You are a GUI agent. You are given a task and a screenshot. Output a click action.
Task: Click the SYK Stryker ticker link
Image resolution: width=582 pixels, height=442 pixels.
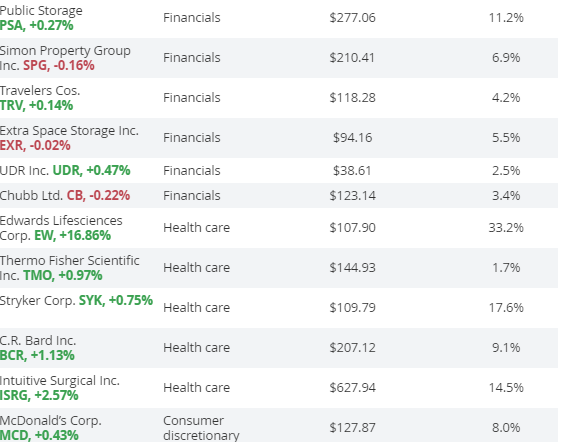click(116, 300)
